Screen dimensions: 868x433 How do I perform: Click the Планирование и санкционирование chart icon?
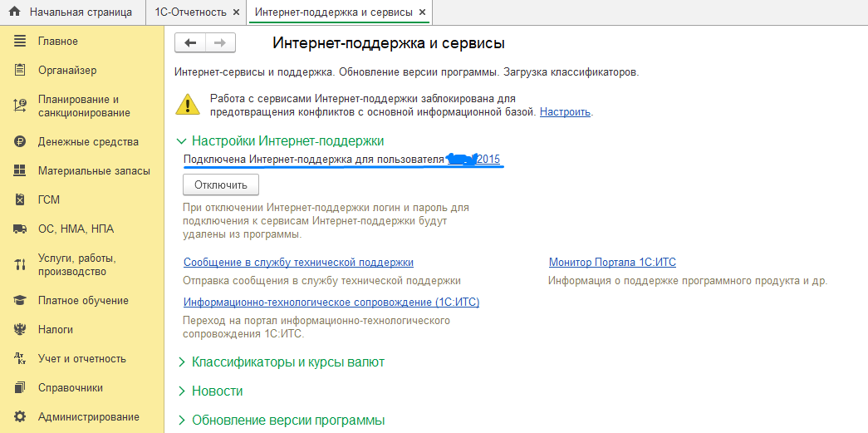click(20, 106)
